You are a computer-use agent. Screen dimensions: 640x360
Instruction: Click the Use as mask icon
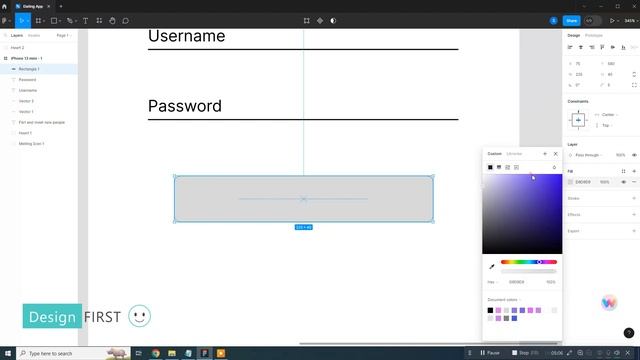[333, 21]
